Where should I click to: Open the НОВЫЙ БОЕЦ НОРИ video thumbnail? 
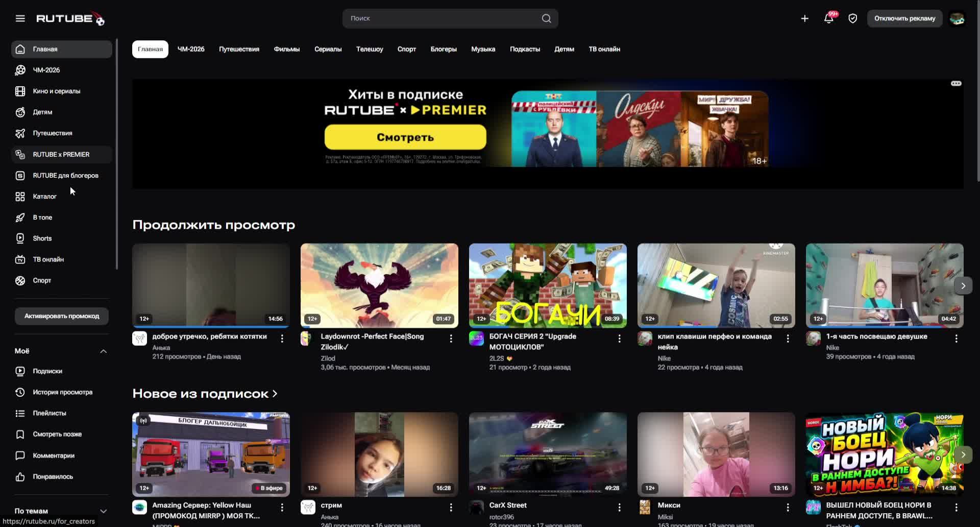click(x=885, y=454)
